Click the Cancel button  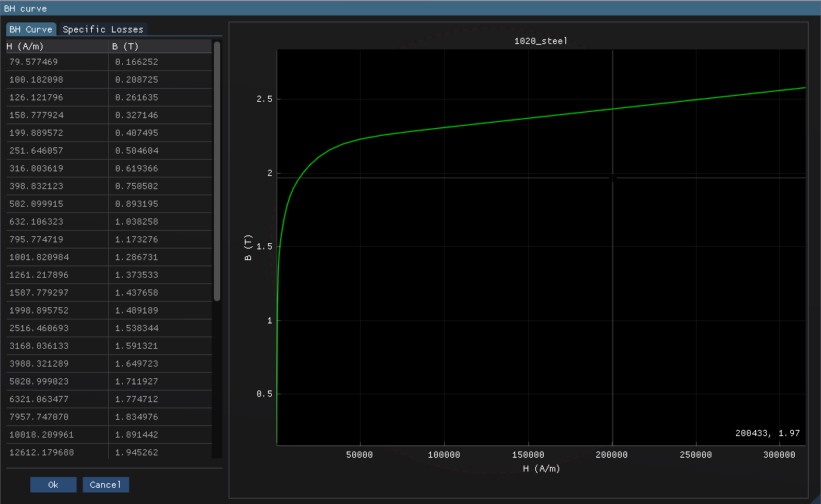[x=106, y=484]
